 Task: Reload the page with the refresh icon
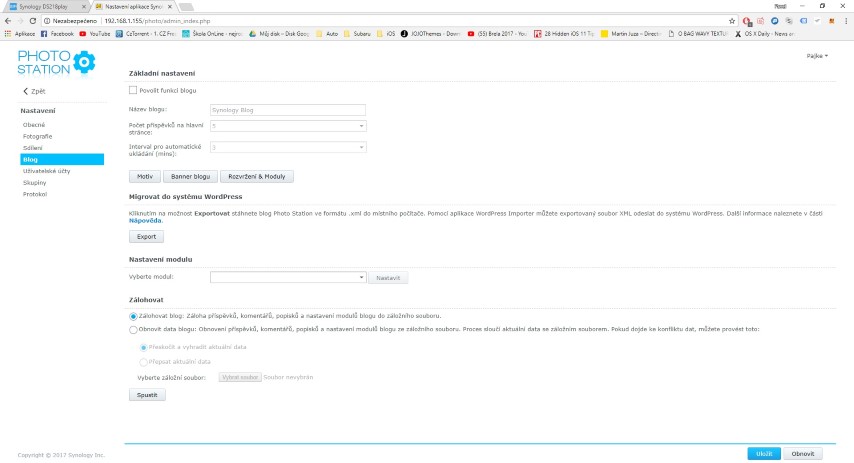click(x=33, y=21)
